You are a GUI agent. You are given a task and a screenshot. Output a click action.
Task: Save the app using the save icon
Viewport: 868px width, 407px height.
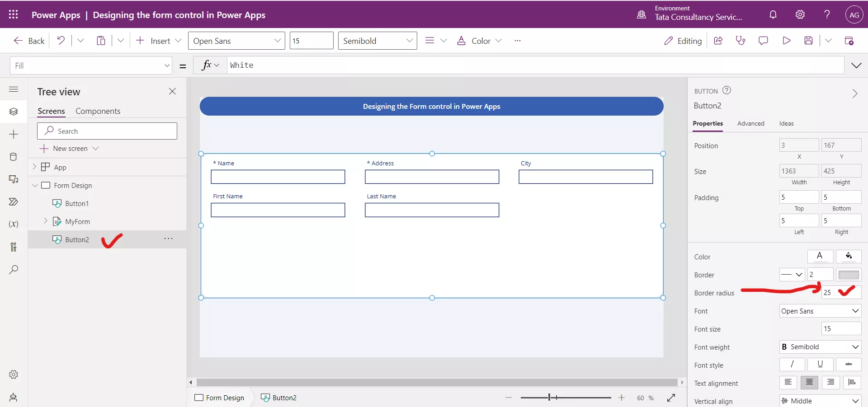tap(809, 41)
